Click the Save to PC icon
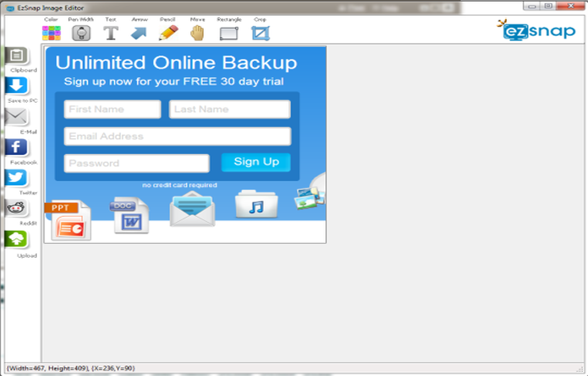 pos(16,86)
